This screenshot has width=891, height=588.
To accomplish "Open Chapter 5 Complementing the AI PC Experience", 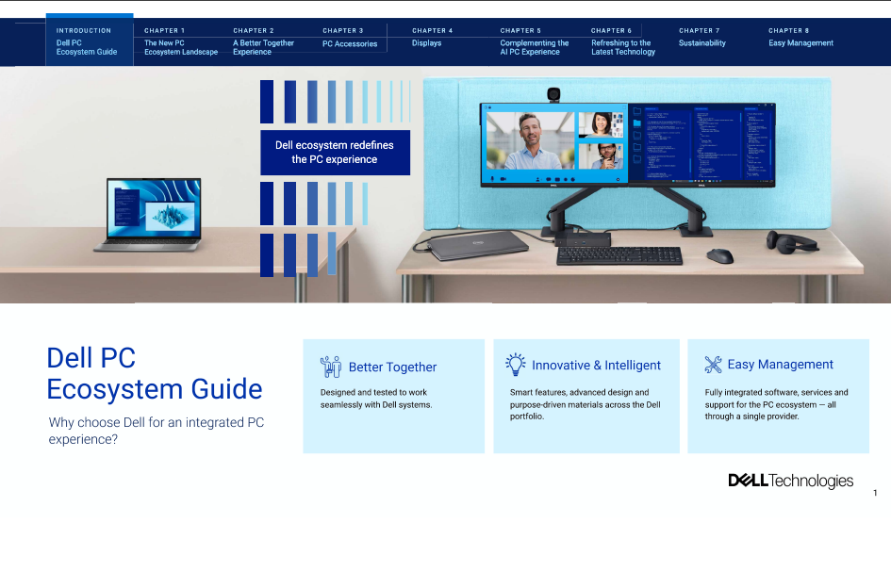I will pos(534,42).
